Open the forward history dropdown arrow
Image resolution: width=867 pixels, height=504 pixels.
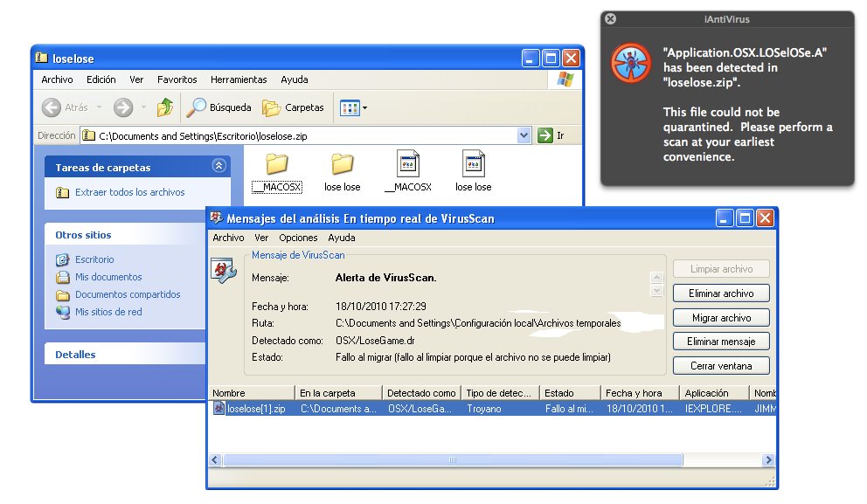pos(143,107)
